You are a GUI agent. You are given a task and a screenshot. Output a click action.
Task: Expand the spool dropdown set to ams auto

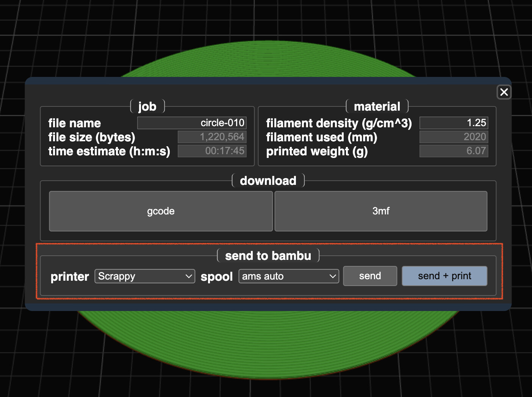[288, 276]
